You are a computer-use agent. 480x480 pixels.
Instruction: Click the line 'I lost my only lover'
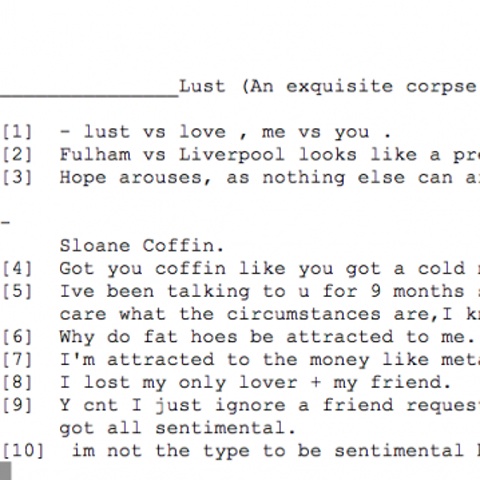(x=256, y=383)
